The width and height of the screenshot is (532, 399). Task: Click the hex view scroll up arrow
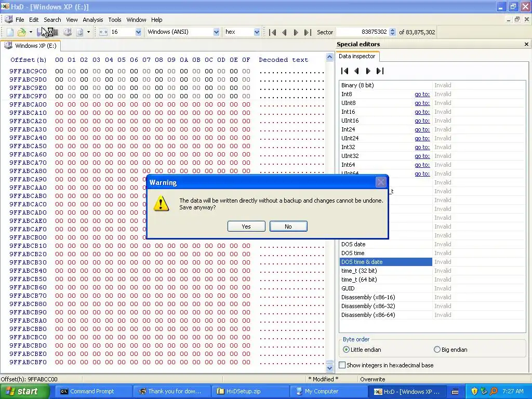(x=329, y=57)
